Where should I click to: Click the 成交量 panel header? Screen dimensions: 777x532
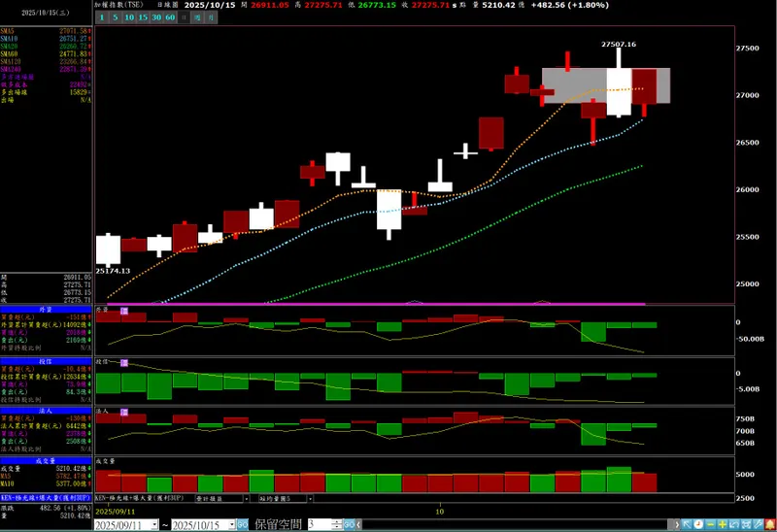(46, 461)
